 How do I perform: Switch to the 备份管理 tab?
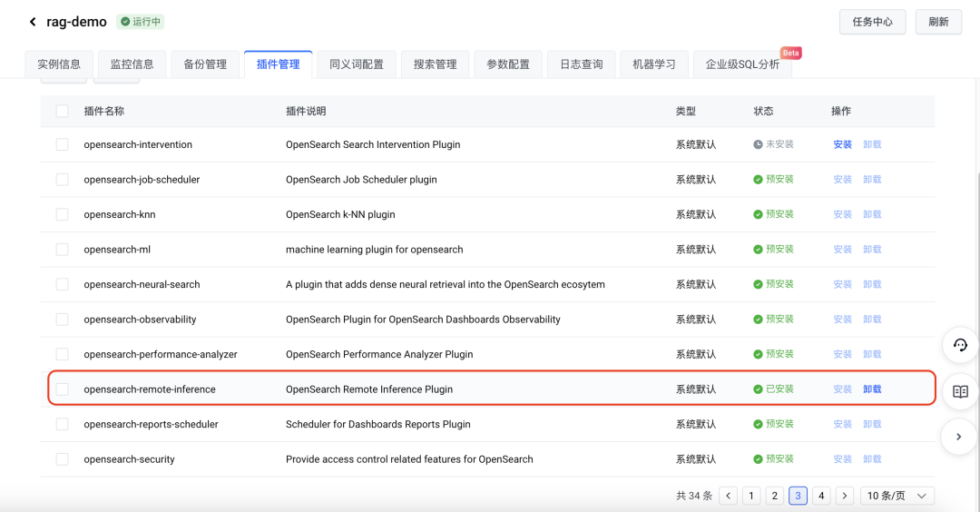pyautogui.click(x=205, y=64)
